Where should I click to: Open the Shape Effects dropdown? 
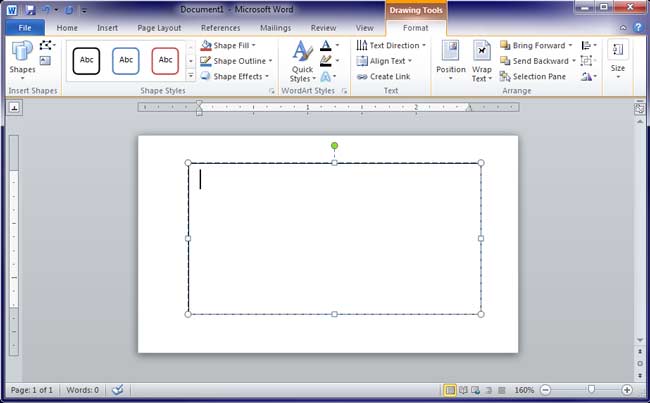234,76
